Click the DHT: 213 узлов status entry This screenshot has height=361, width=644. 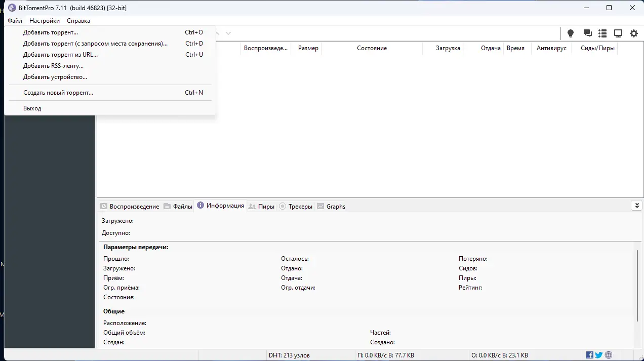coord(289,355)
